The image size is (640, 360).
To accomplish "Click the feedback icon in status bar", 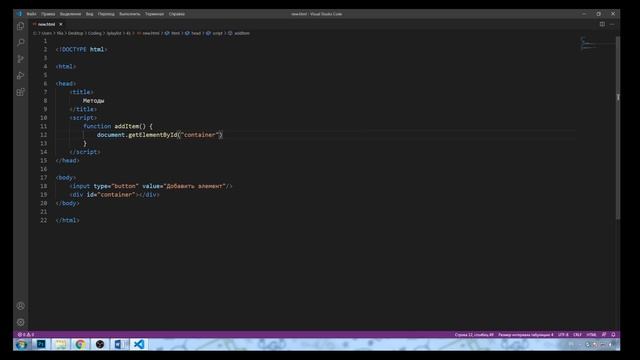I will 604,335.
